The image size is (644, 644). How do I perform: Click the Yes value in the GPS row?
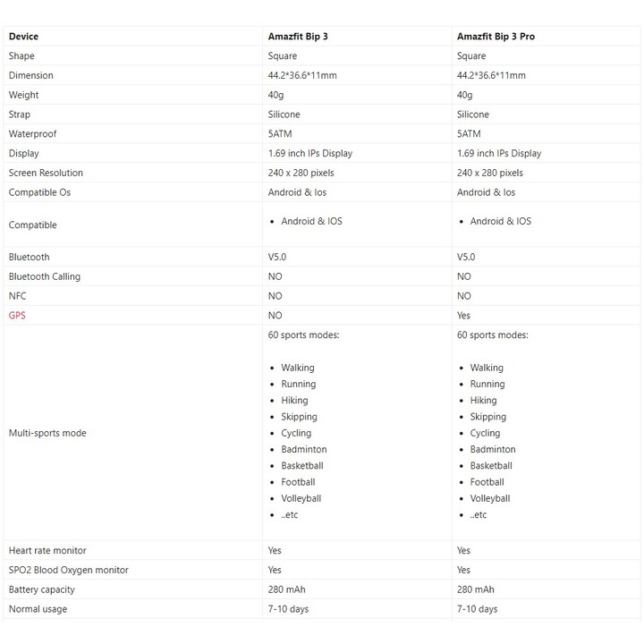463,316
